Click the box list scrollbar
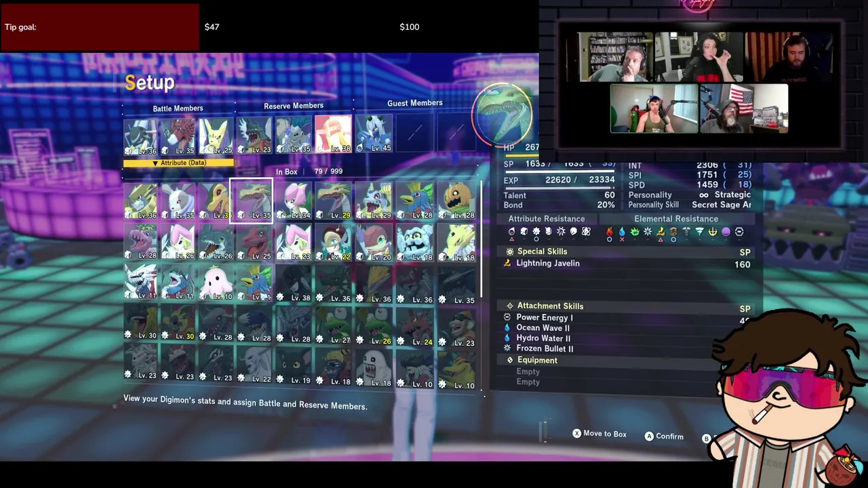Viewport: 868px width, 488px height. pos(482,238)
